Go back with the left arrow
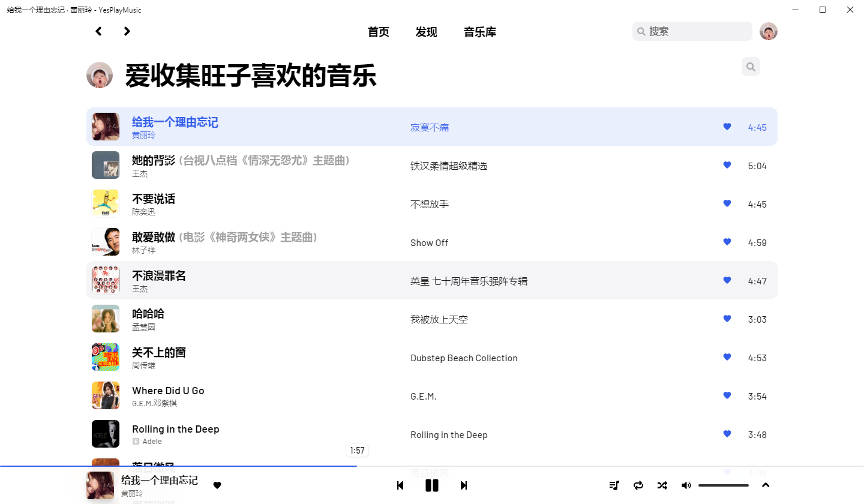The width and height of the screenshot is (864, 504). [99, 31]
